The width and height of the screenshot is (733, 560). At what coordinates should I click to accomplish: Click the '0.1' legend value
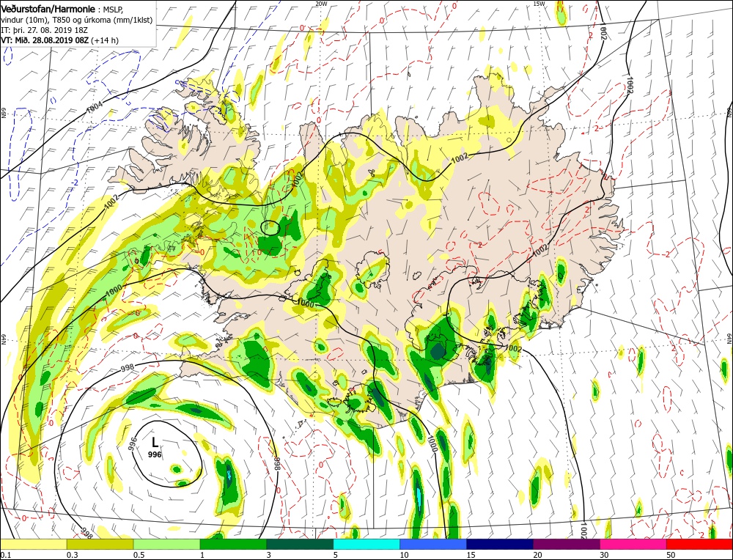coord(6,555)
